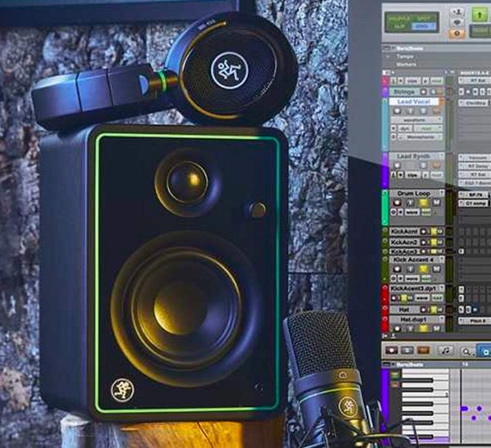The height and width of the screenshot is (448, 491).
Task: Open the Drum Loop wave view selector
Action: [412, 212]
